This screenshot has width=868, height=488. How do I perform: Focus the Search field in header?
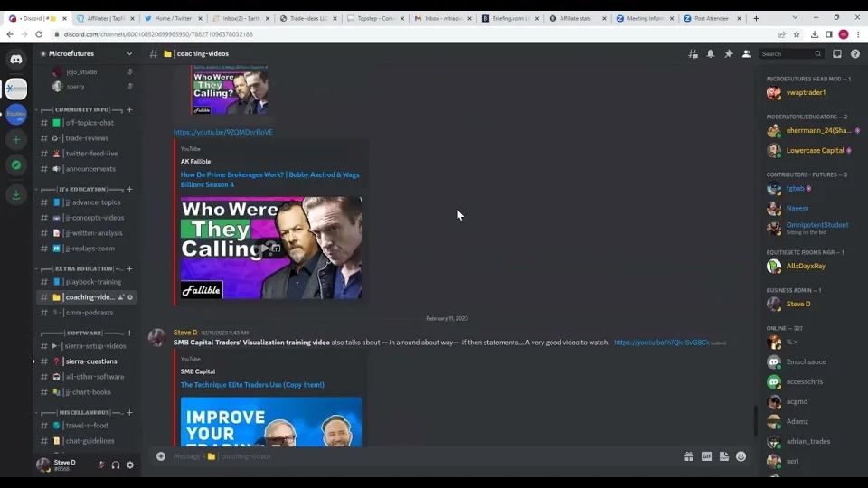(x=790, y=53)
